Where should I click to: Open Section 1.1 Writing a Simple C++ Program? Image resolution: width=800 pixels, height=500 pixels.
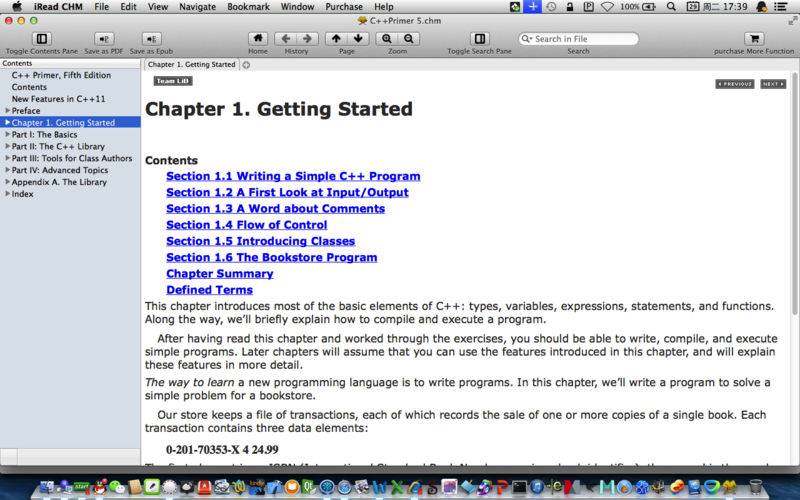coord(293,176)
